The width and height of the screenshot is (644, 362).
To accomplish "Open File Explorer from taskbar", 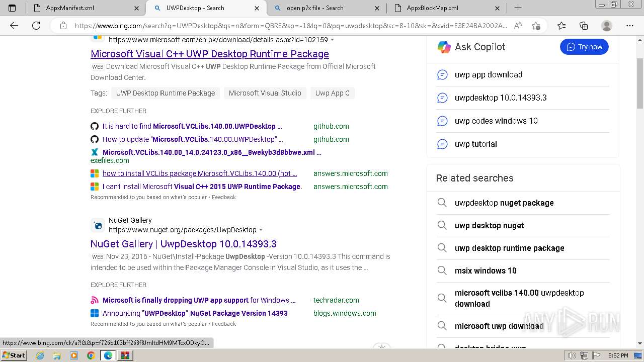I will (57, 355).
